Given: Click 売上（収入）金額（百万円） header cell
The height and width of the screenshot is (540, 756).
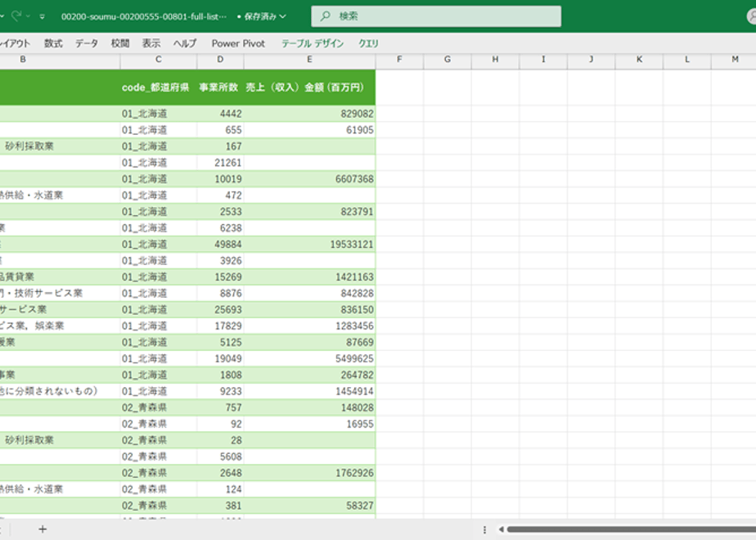Looking at the screenshot, I should pos(309,88).
